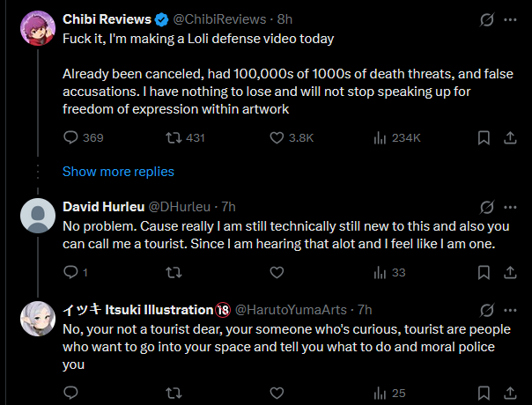Image resolution: width=532 pixels, height=405 pixels.
Task: Like David Hurleu's reply
Action: pyautogui.click(x=277, y=272)
